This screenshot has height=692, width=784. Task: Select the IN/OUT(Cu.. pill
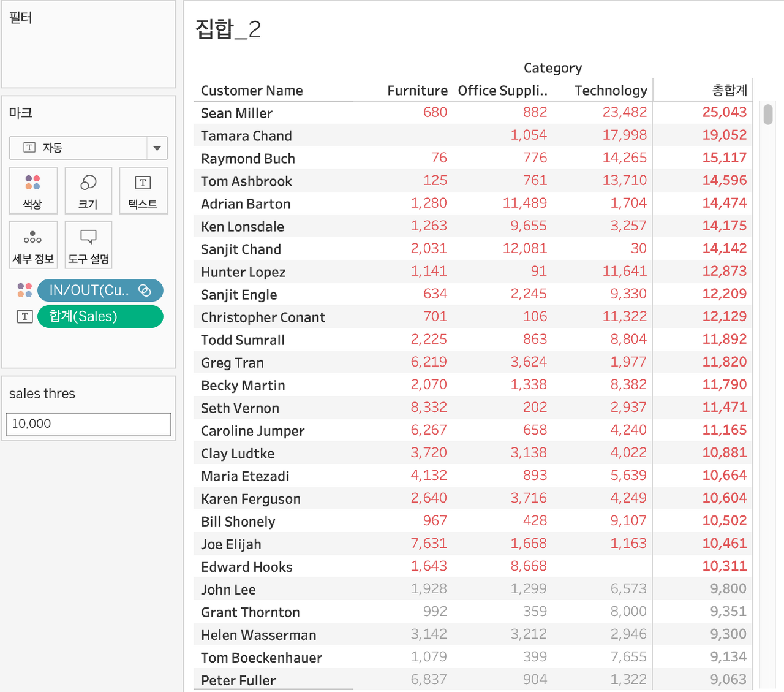[100, 291]
